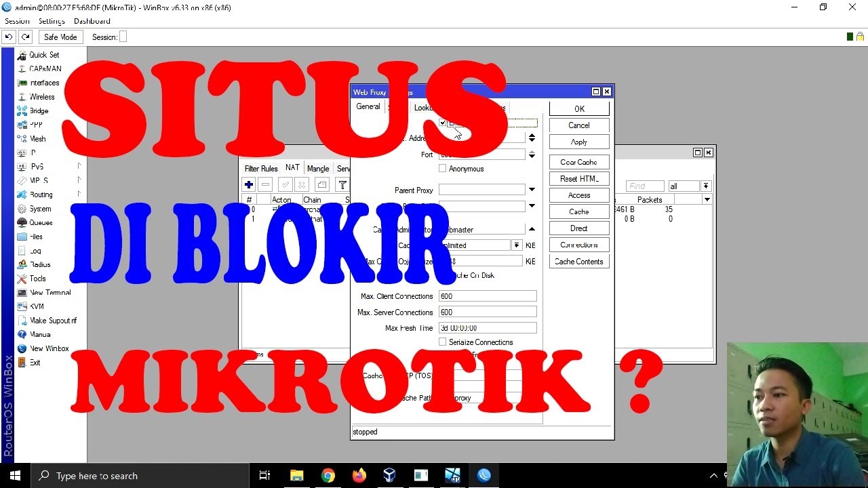Expand the IPv6 submenu

pos(79,167)
